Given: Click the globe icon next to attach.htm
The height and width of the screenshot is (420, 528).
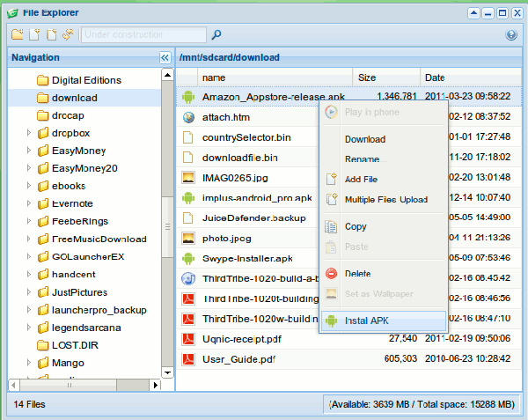Looking at the screenshot, I should (187, 117).
